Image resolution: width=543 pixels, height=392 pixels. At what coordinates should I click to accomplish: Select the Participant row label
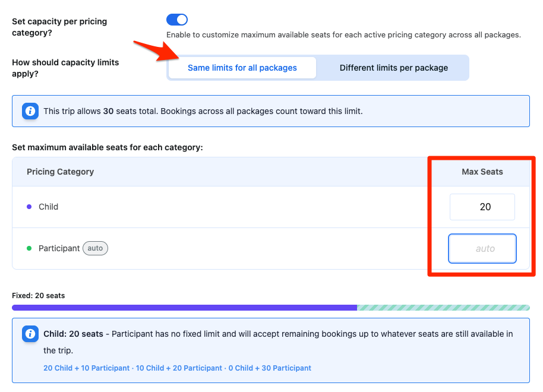59,248
